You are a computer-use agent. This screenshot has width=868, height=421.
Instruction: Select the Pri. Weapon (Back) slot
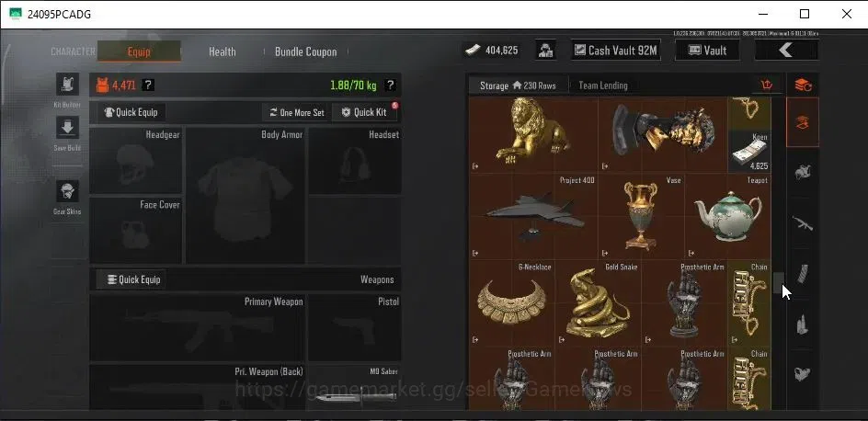pyautogui.click(x=197, y=387)
